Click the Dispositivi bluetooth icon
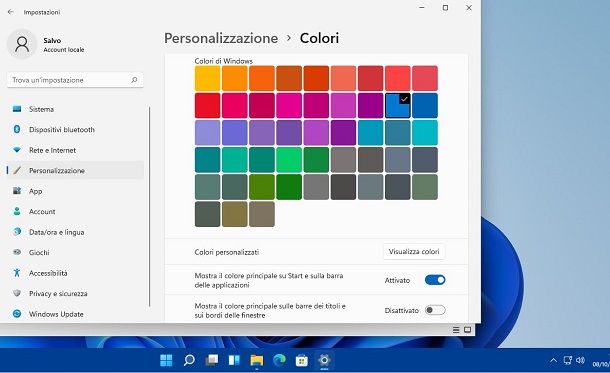The width and height of the screenshot is (610, 373). 17,129
